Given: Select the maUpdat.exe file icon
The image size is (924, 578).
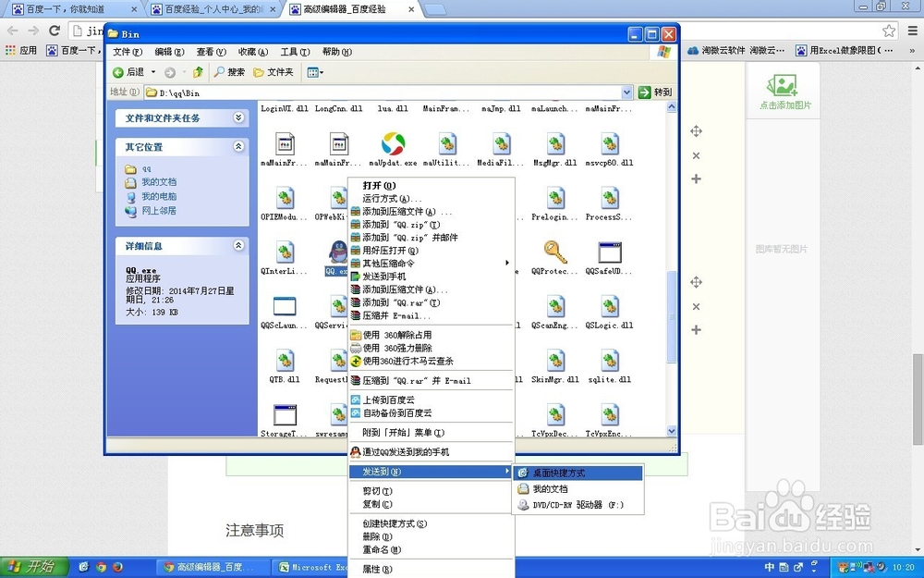Looking at the screenshot, I should pos(393,143).
